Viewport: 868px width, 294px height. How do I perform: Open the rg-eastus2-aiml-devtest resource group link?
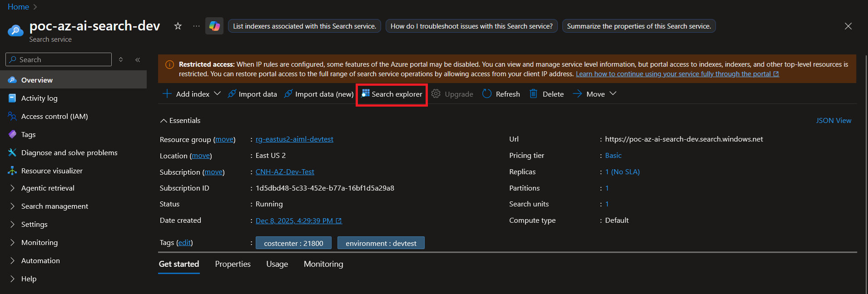pos(294,139)
